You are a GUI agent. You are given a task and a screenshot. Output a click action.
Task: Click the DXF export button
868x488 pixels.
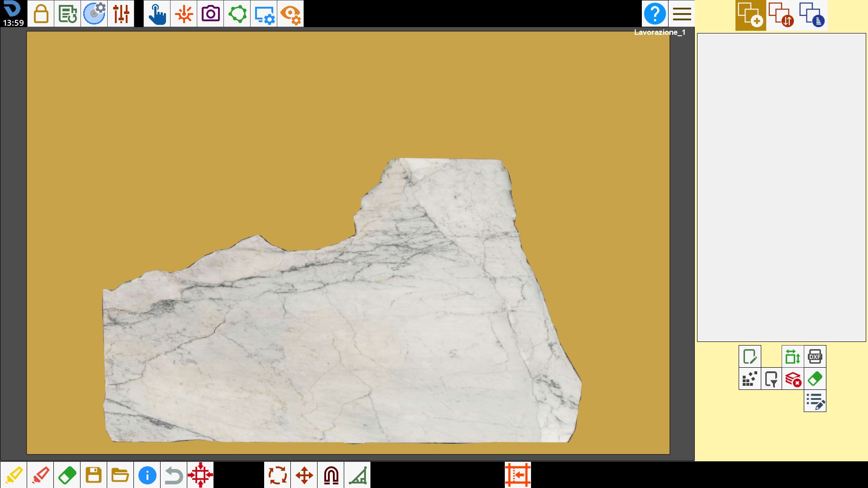point(815,356)
